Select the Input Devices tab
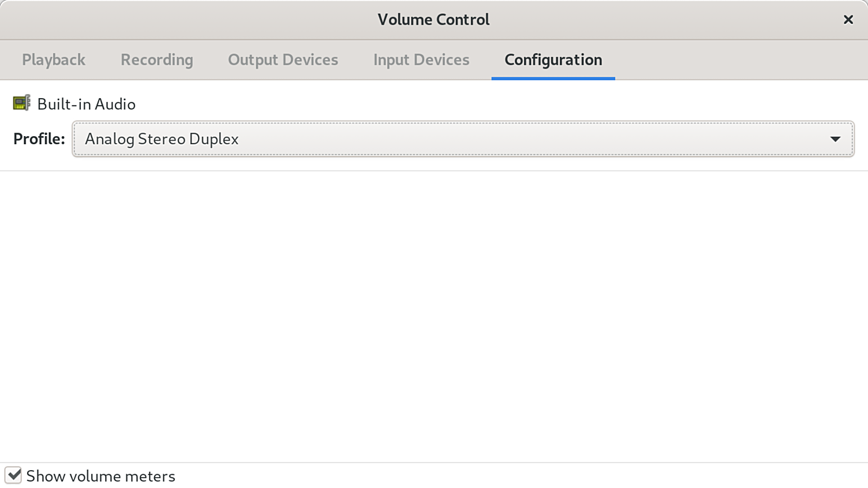This screenshot has width=868, height=488. click(421, 60)
